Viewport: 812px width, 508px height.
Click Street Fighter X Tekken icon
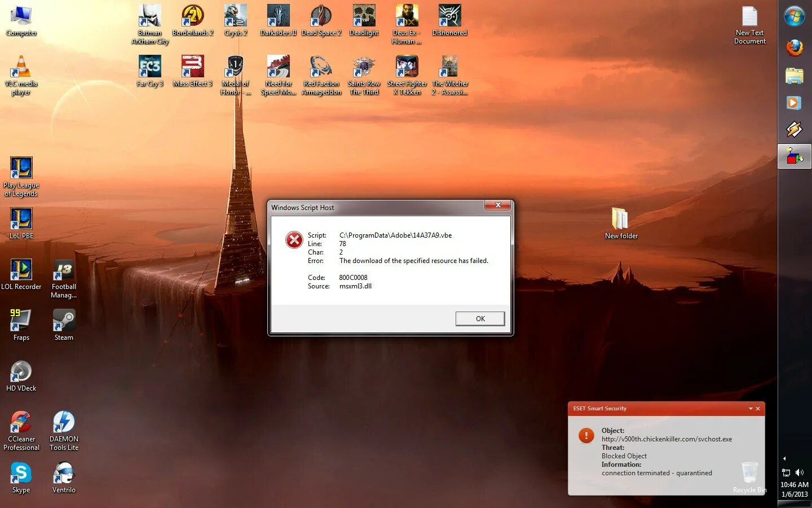tap(407, 76)
